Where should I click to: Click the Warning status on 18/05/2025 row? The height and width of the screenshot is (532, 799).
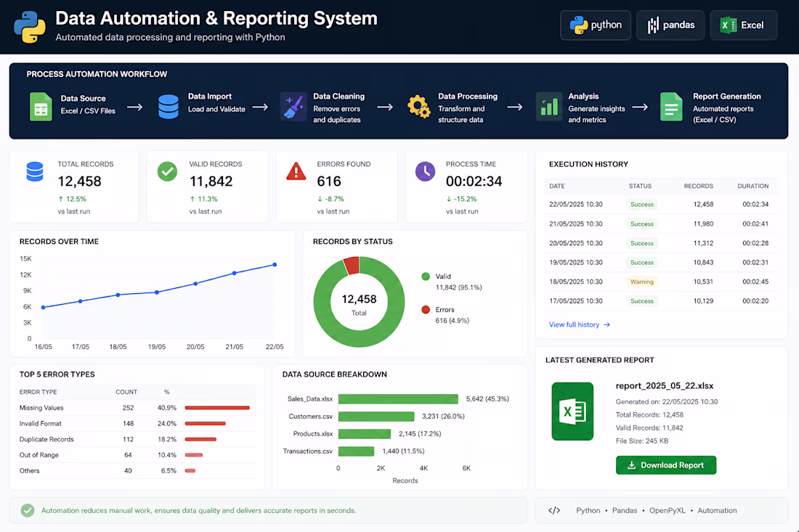click(641, 282)
